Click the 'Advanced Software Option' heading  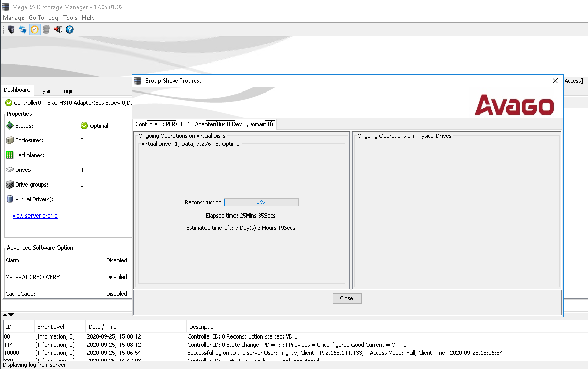[x=40, y=248]
